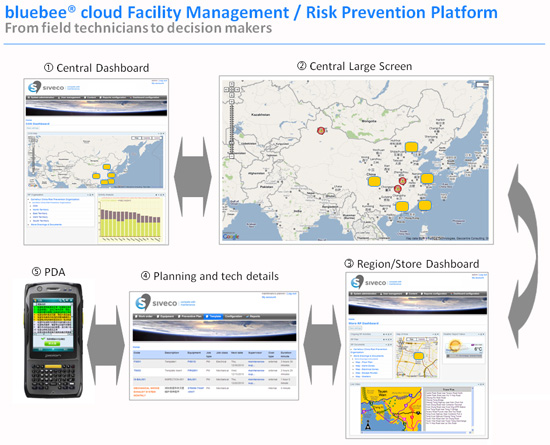This screenshot has height=445, width=550.
Task: Click the scrollbar of the store list box
Action: (x=472, y=409)
